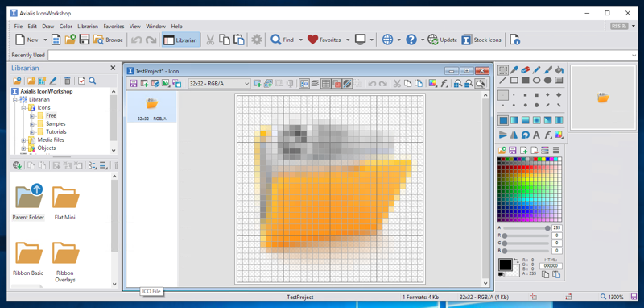This screenshot has width=644, height=308.
Task: Save the icon in the editor toolbar
Action: (134, 84)
